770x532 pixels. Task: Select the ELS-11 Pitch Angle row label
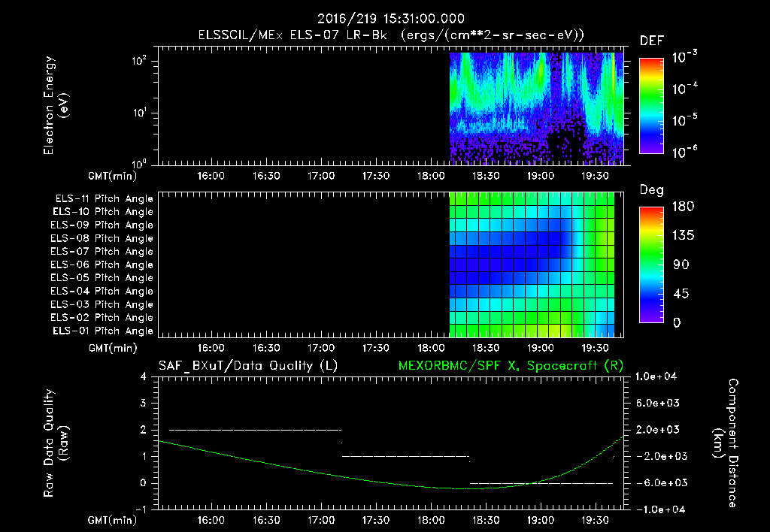[x=104, y=199]
